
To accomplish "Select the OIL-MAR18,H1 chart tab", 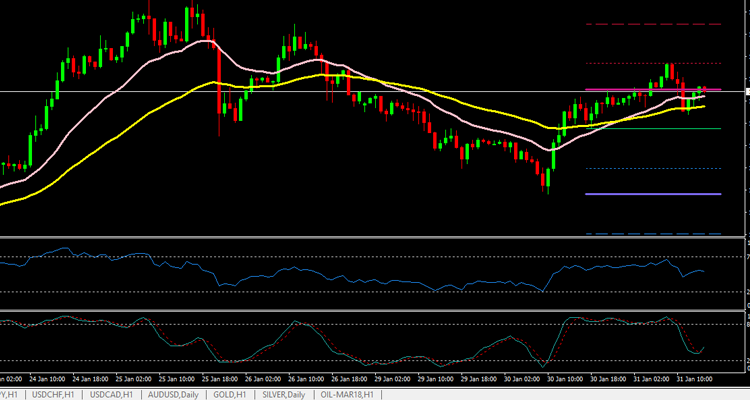I will tap(347, 395).
